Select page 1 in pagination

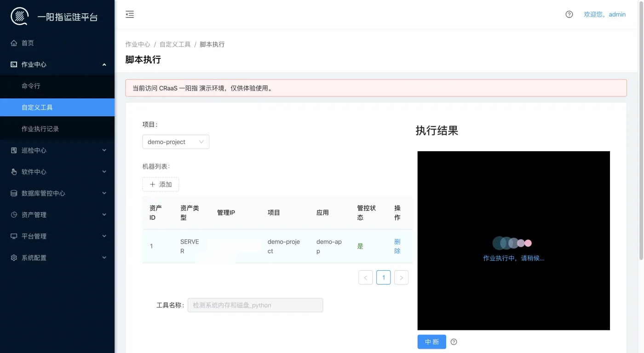(x=384, y=278)
